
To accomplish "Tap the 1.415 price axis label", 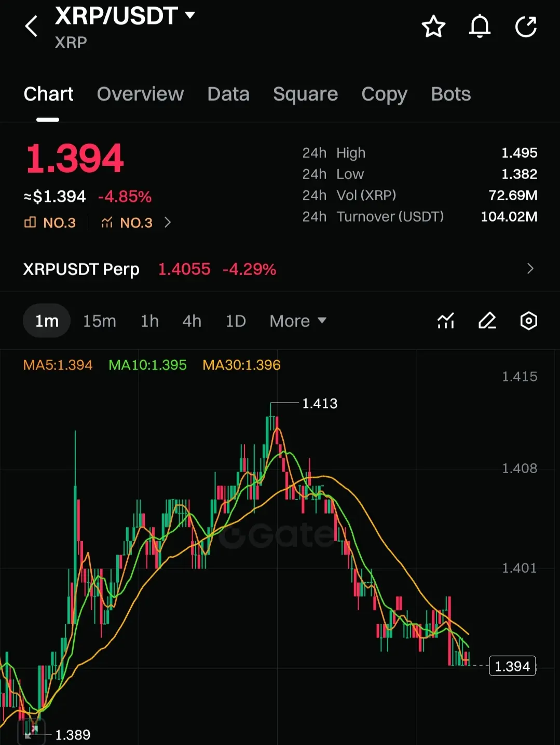I will point(520,377).
